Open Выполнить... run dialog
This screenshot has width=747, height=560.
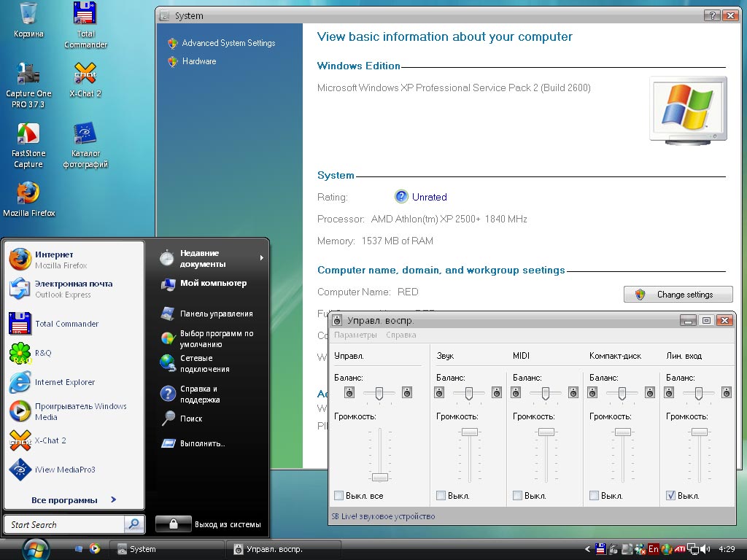click(x=193, y=443)
